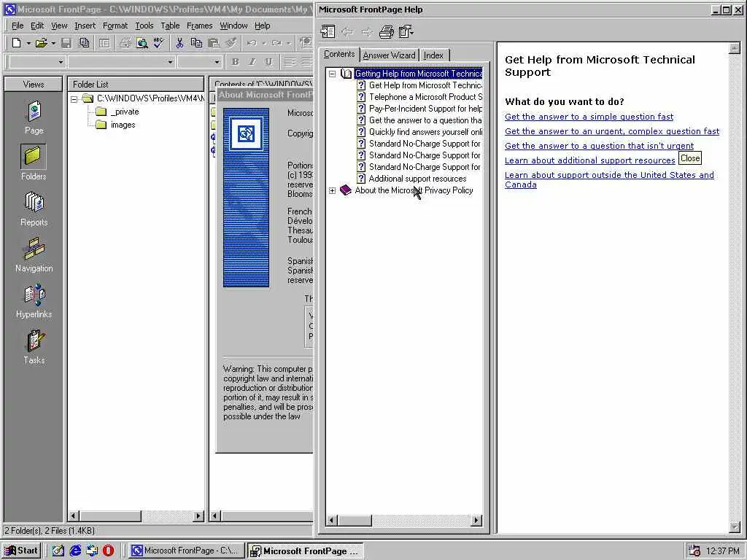Click the Open folder toolbar icon
Image resolution: width=747 pixels, height=560 pixels.
(42, 43)
